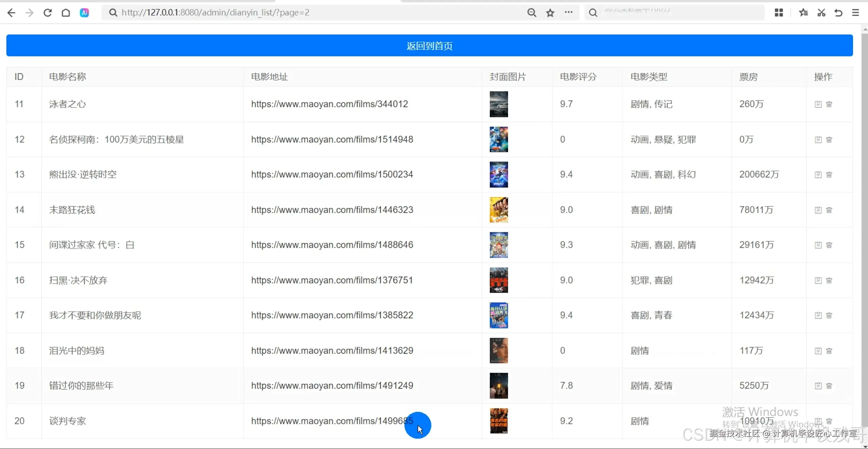Click the 返回到首页 button
The image size is (868, 449).
click(429, 45)
